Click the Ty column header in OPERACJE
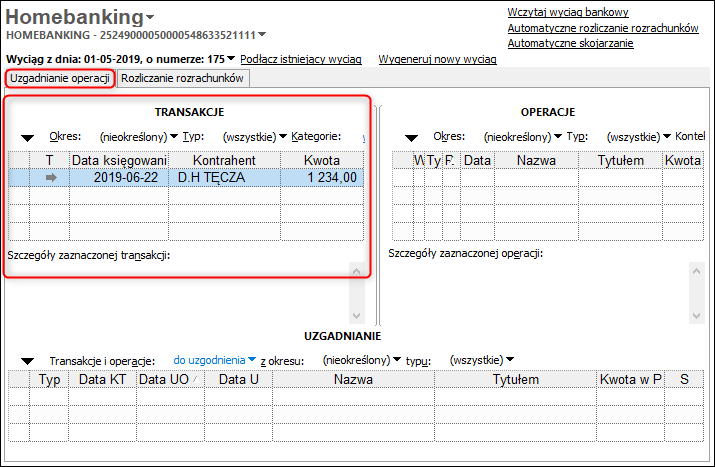715x467 pixels. tap(434, 160)
